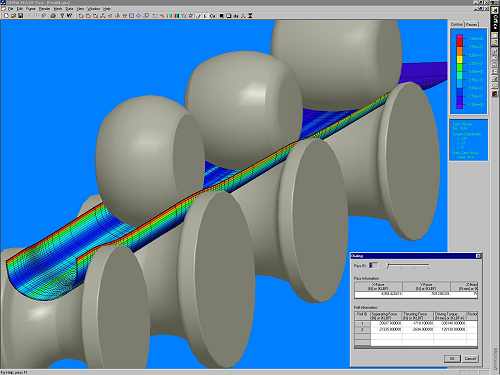
Task: Click the bottom dark icon in right sidebar
Action: pos(495,94)
